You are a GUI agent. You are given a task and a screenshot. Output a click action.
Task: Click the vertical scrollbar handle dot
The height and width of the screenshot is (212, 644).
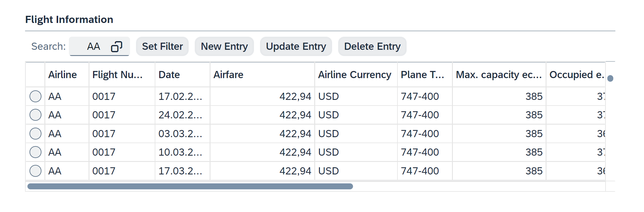610,78
